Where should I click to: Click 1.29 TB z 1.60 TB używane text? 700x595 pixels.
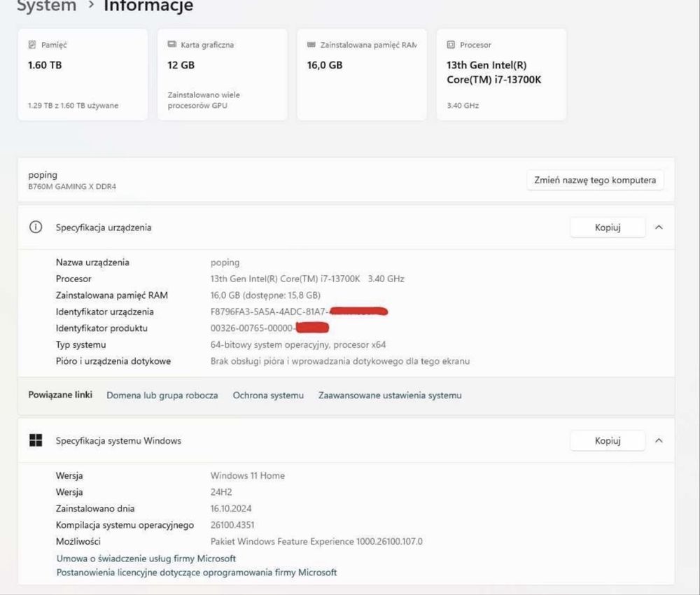(x=73, y=106)
